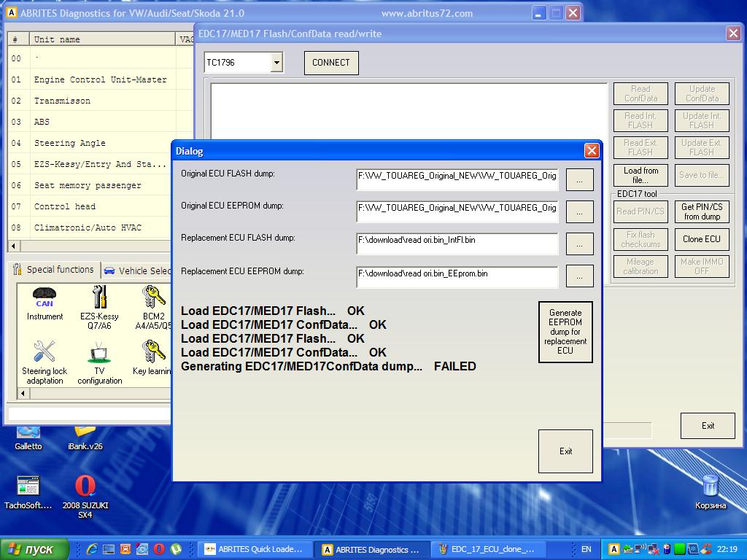This screenshot has height=560, width=747.
Task: Open the TV configuration icon
Action: (99, 363)
